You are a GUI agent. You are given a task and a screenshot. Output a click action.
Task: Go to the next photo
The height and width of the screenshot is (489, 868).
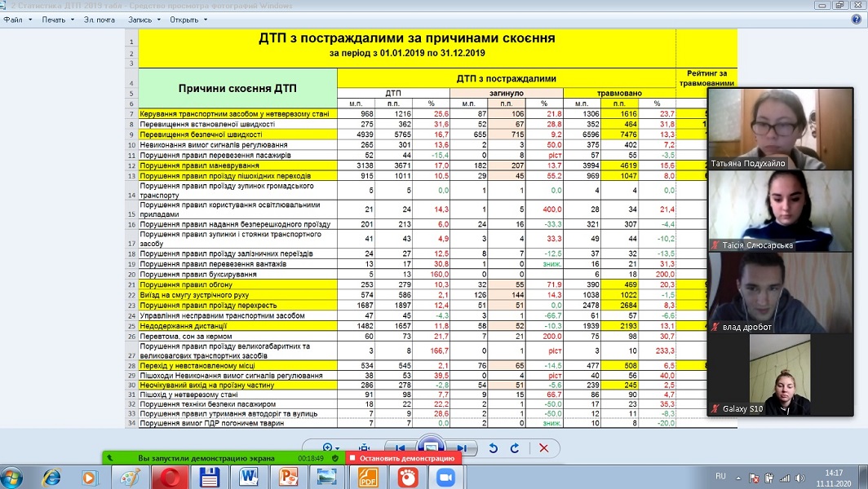[x=461, y=448]
